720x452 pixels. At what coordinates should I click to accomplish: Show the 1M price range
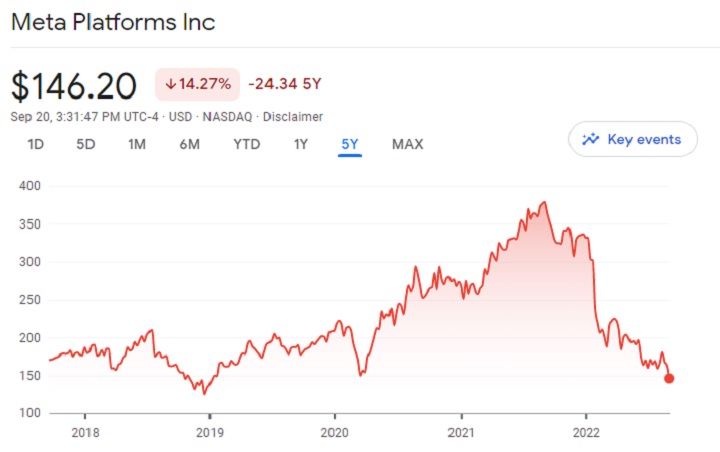click(137, 144)
